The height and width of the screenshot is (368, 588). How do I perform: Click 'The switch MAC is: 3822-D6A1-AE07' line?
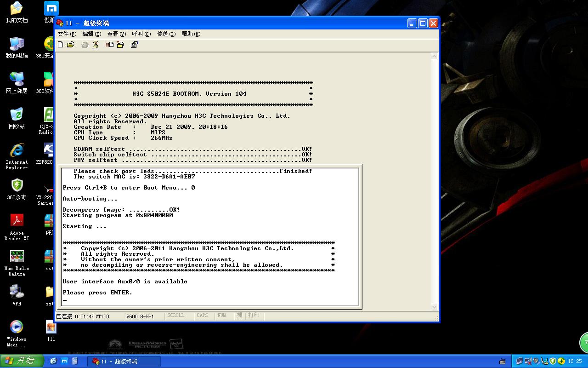[134, 177]
